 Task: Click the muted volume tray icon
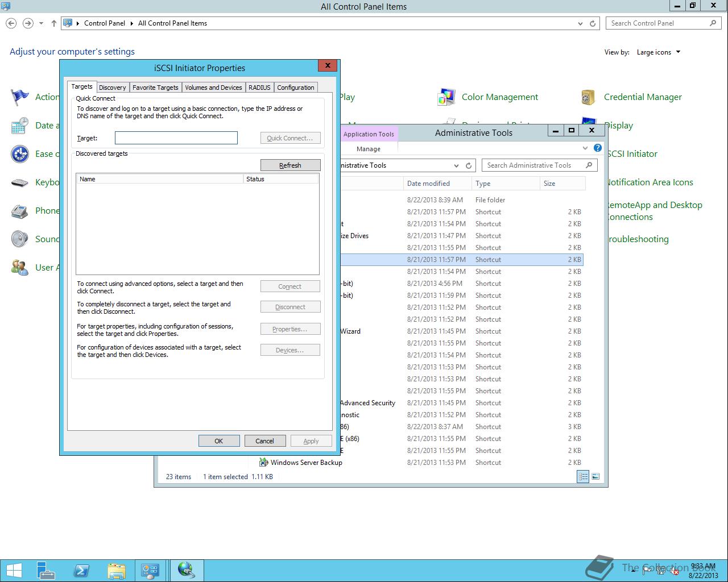pos(675,570)
